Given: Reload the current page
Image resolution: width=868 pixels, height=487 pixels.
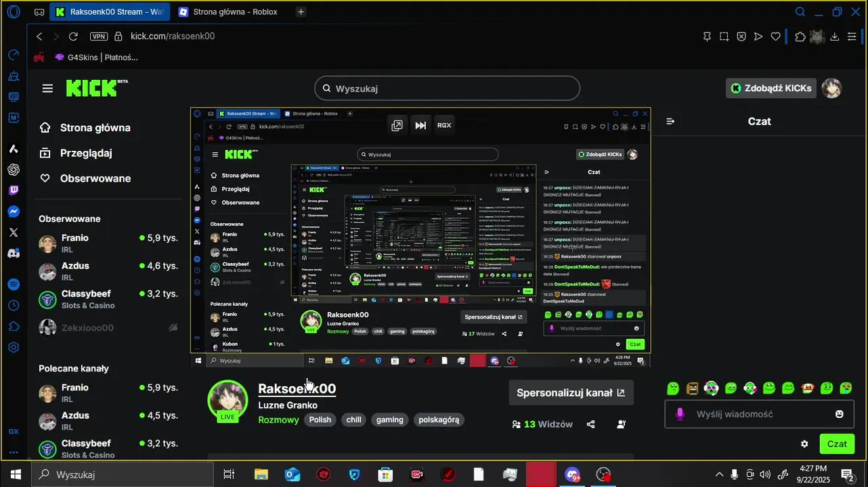Looking at the screenshot, I should [x=73, y=36].
